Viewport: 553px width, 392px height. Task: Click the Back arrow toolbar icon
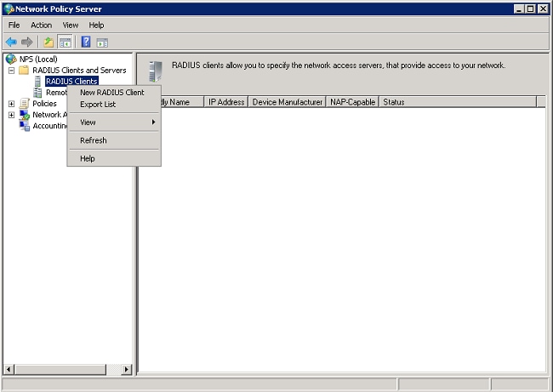point(11,43)
